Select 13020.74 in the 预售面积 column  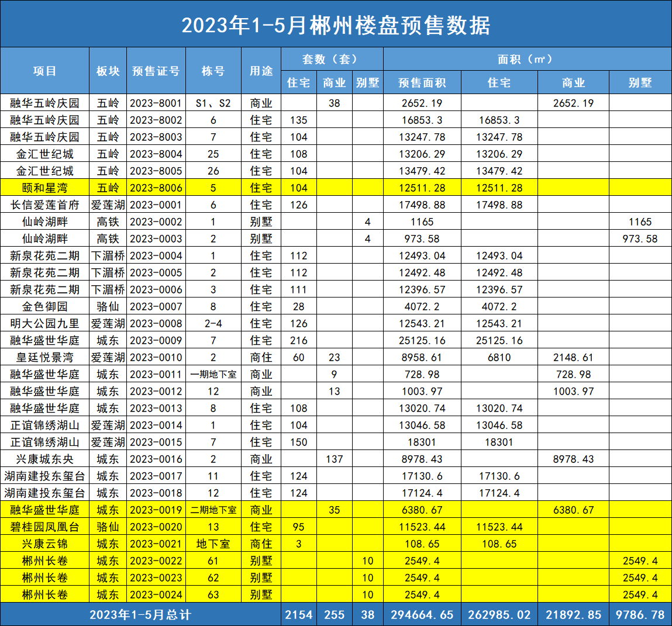tap(422, 409)
